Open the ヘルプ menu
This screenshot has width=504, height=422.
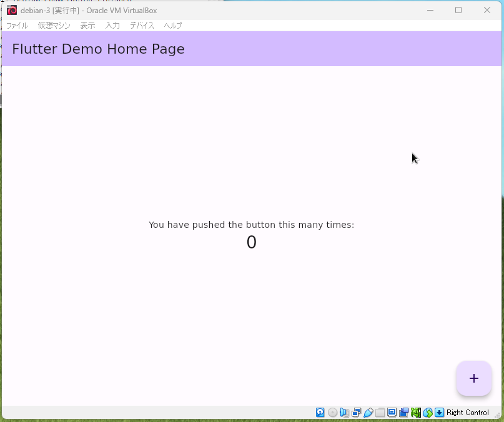click(173, 26)
